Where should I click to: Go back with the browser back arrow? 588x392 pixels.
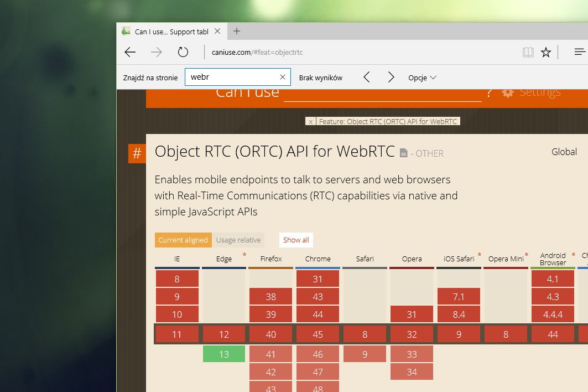130,52
